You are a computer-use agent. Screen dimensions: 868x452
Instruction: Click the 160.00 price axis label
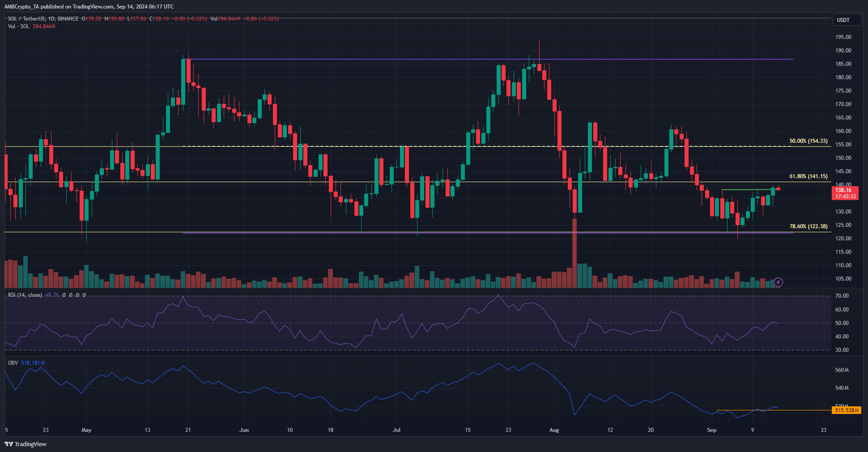click(x=843, y=131)
